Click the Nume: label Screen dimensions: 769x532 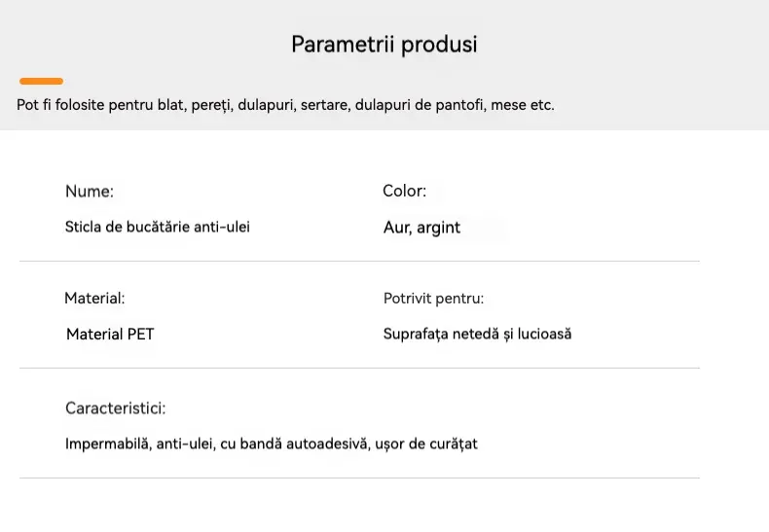(x=90, y=191)
